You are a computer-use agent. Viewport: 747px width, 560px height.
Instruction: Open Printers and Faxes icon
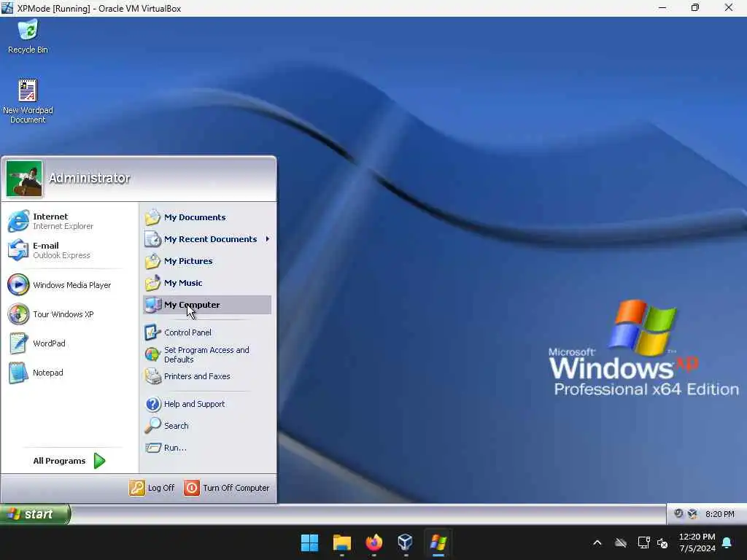152,376
